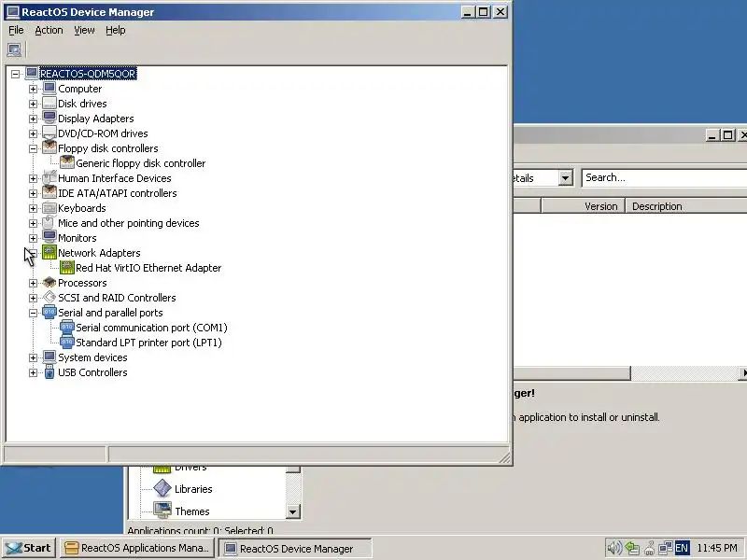Click the toolbar properties icon in Device Manager
Screen dimensions: 747x560
[14, 49]
